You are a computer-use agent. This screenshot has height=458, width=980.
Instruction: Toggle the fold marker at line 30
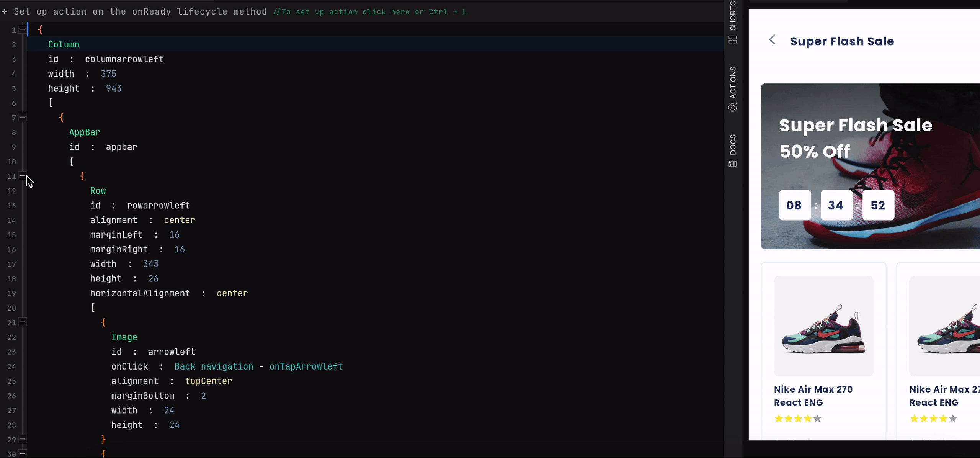pos(23,454)
